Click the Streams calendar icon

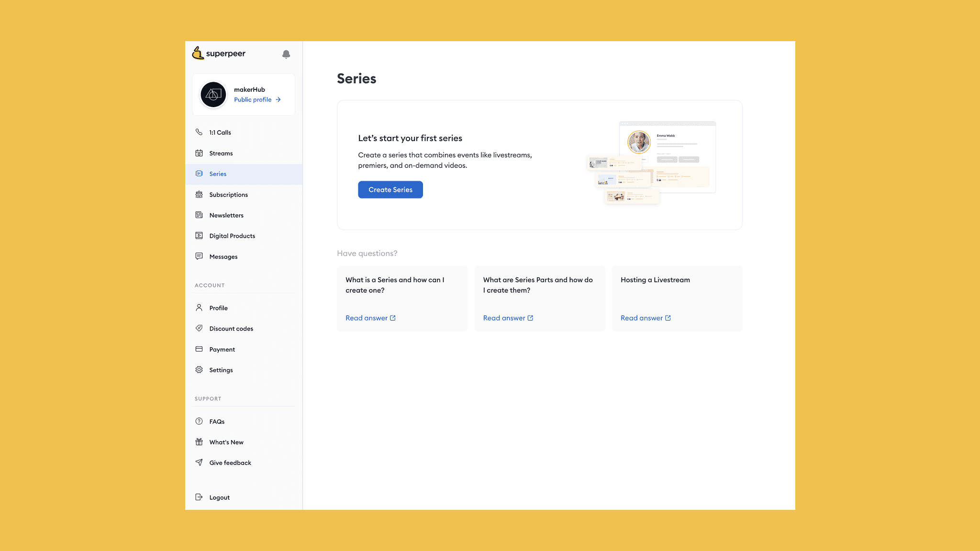[199, 153]
